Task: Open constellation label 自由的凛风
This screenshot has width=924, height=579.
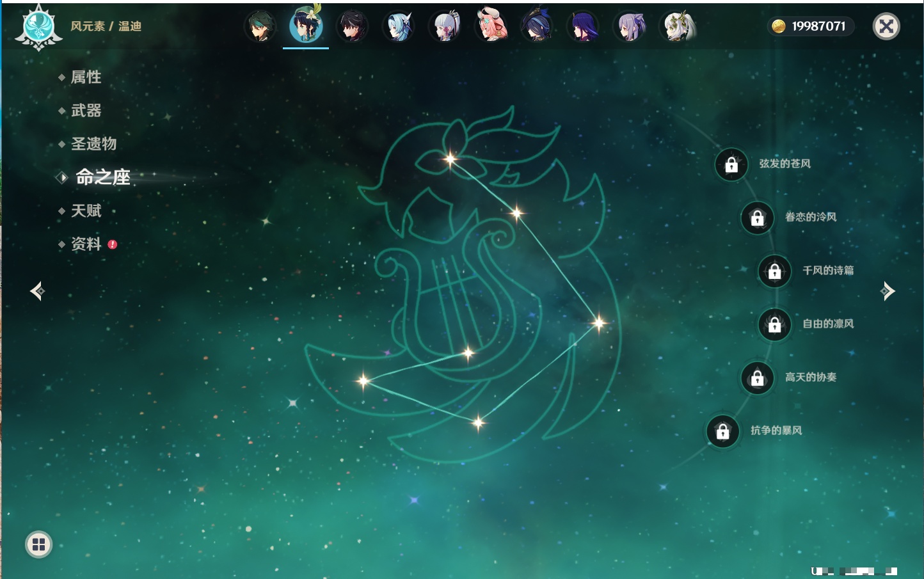Action: 828,324
